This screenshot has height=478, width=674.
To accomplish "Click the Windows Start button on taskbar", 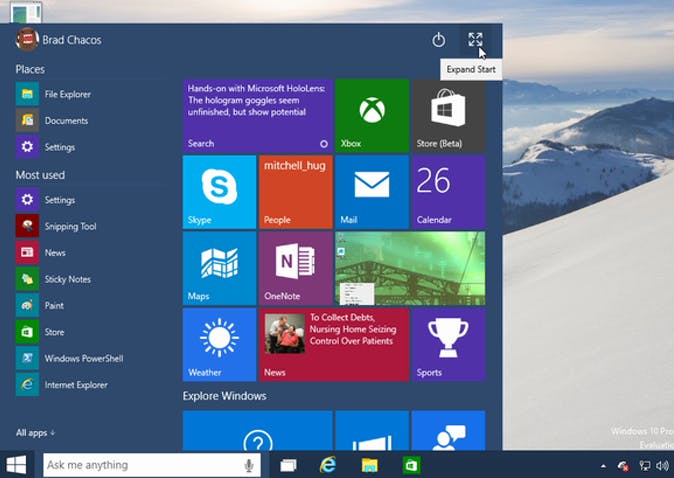I will point(16,465).
